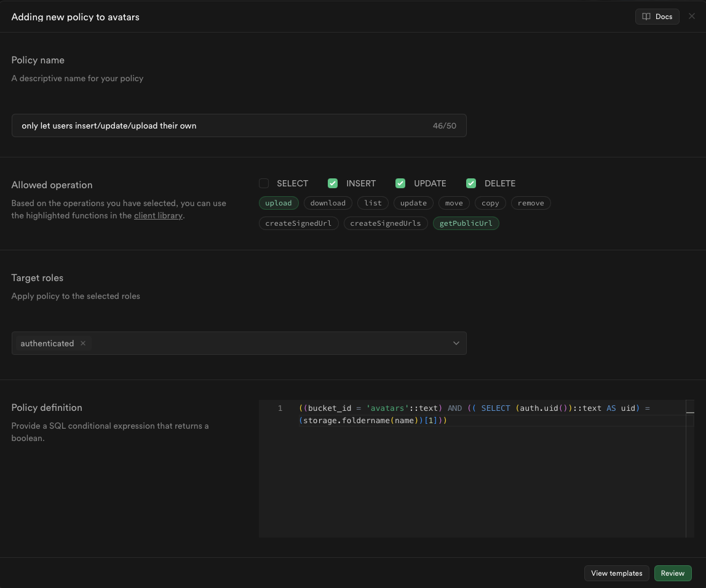Uncheck the DELETE operation
This screenshot has height=588, width=706.
tap(471, 183)
